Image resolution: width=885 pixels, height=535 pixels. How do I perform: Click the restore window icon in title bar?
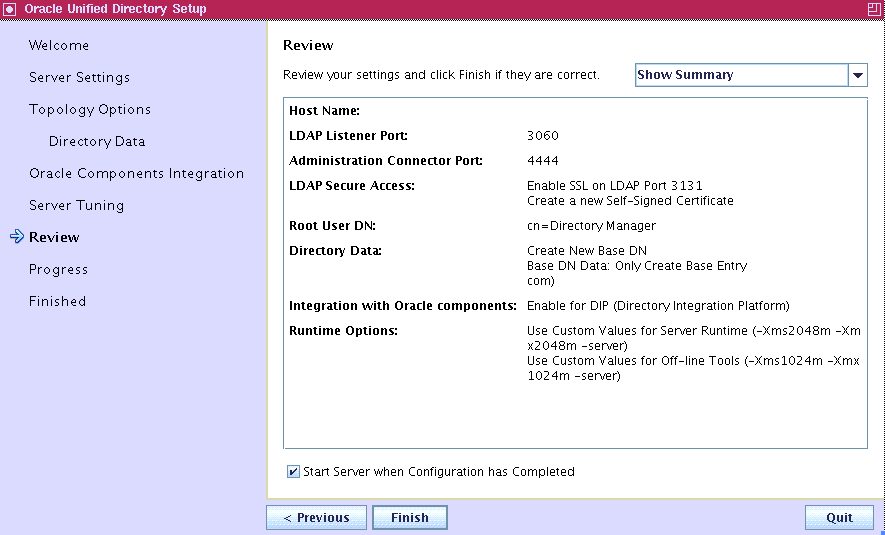click(873, 8)
